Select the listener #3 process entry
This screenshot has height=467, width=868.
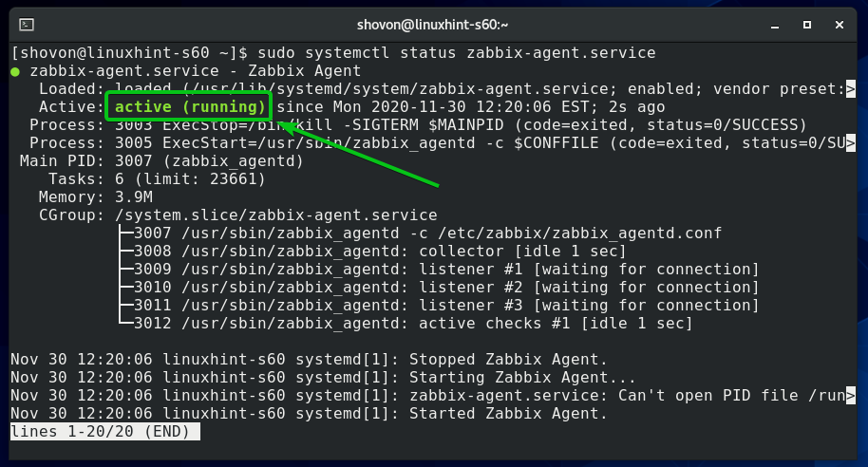point(437,305)
